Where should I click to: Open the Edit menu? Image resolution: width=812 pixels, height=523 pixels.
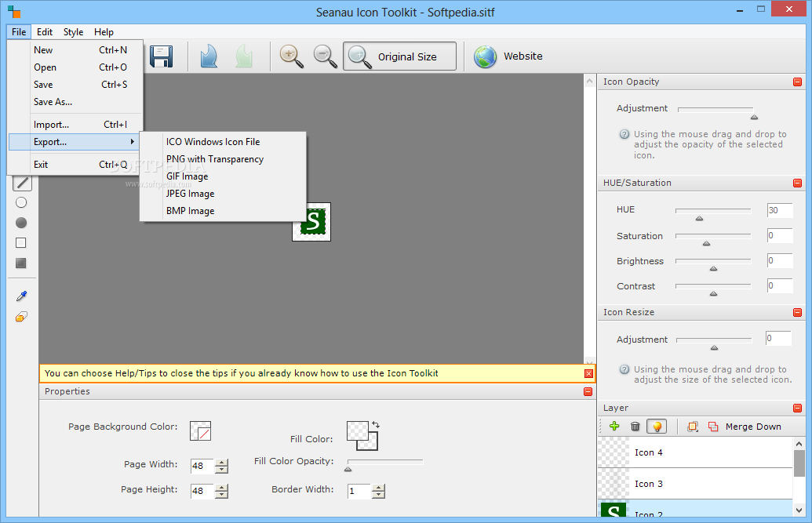pyautogui.click(x=45, y=31)
